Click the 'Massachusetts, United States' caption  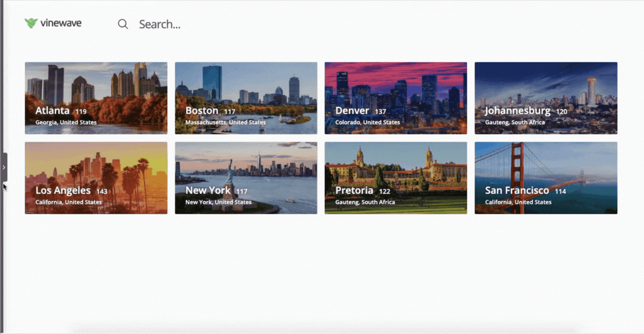tap(225, 122)
